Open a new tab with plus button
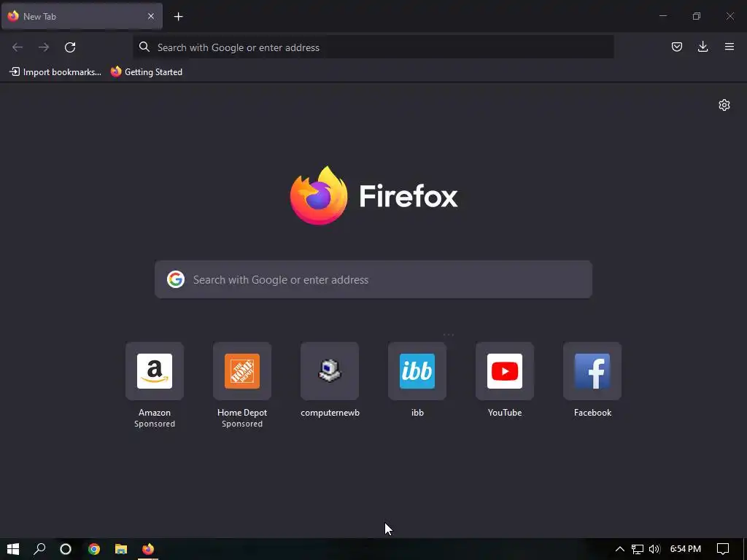The image size is (747, 560). (x=178, y=17)
